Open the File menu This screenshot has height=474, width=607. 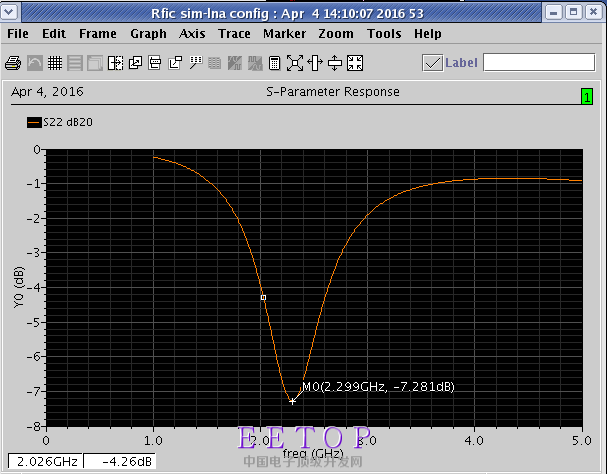coord(18,34)
